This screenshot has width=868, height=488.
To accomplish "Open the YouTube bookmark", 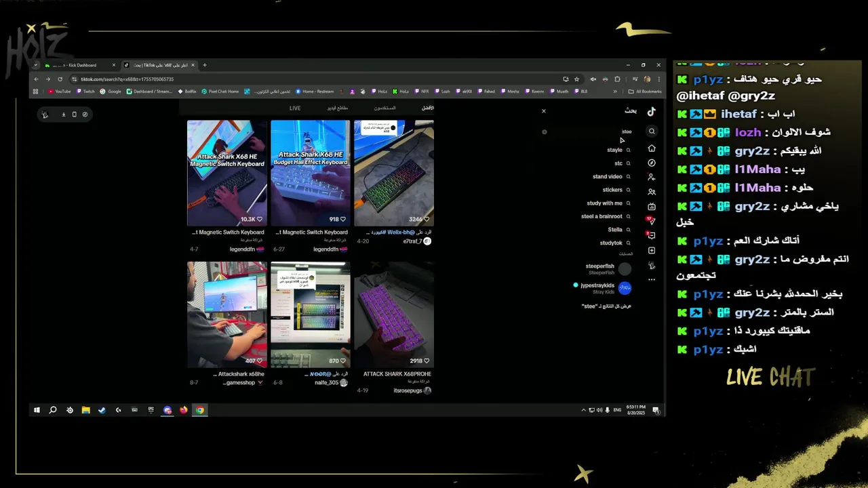I will tap(60, 91).
